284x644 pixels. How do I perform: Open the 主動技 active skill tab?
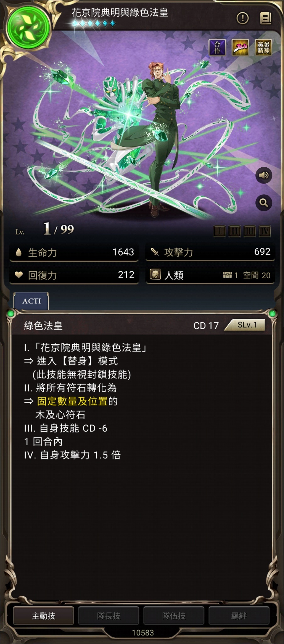43,616
